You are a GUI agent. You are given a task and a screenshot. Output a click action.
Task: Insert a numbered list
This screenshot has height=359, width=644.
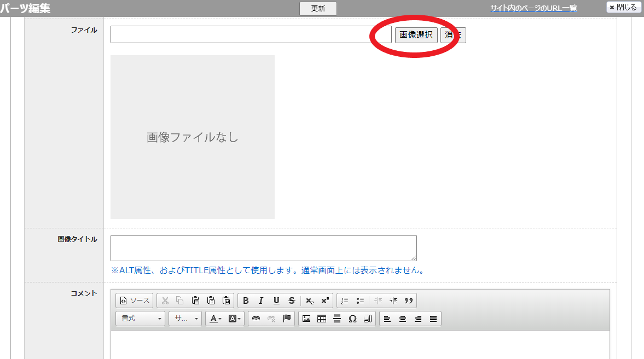pyautogui.click(x=345, y=301)
